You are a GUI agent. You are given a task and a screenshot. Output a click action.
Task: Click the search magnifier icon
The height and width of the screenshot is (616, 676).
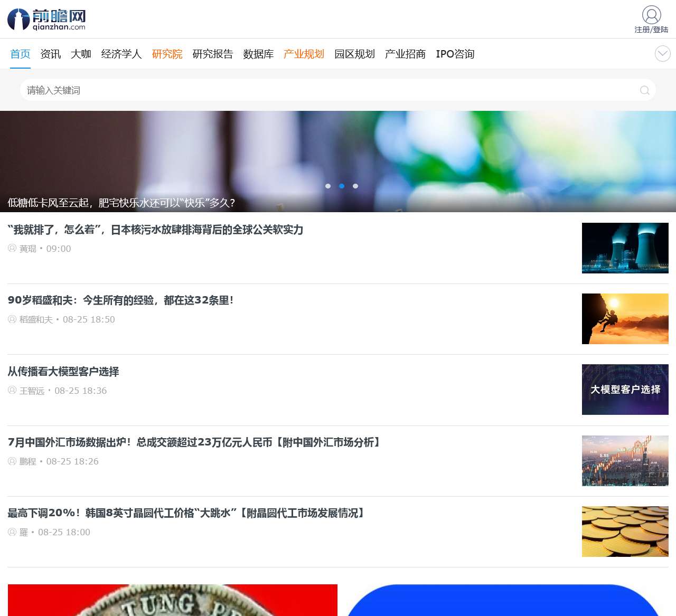(x=644, y=90)
